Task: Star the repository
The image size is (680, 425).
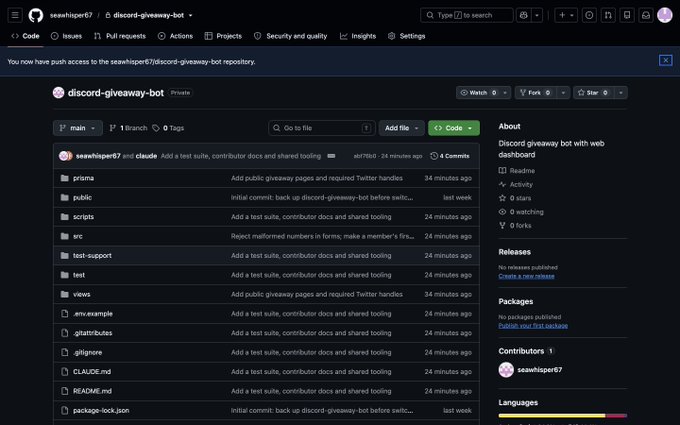Action: click(x=592, y=92)
